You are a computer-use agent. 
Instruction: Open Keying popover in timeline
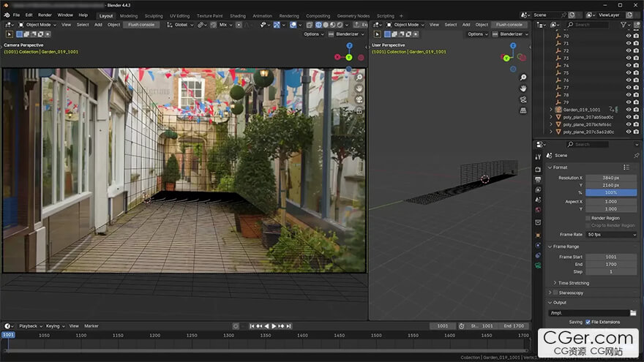point(55,326)
